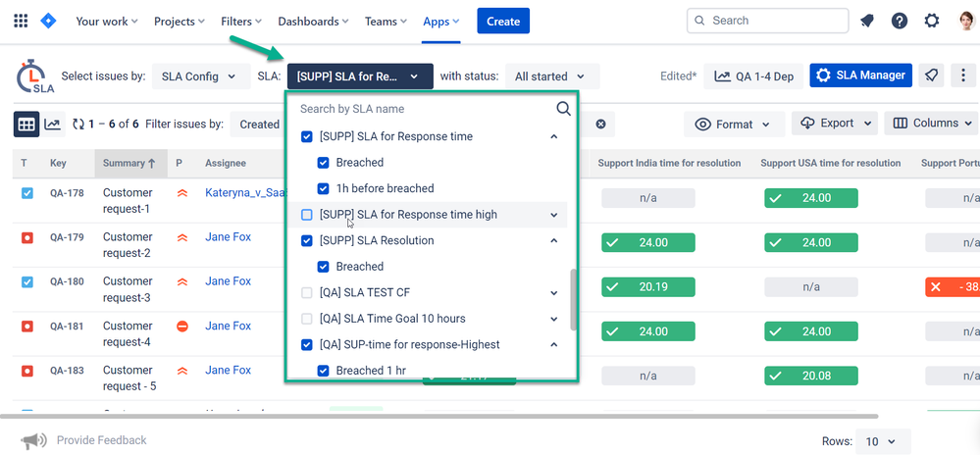Uncheck Breached 1 hr option
The height and width of the screenshot is (455, 980).
pos(323,371)
